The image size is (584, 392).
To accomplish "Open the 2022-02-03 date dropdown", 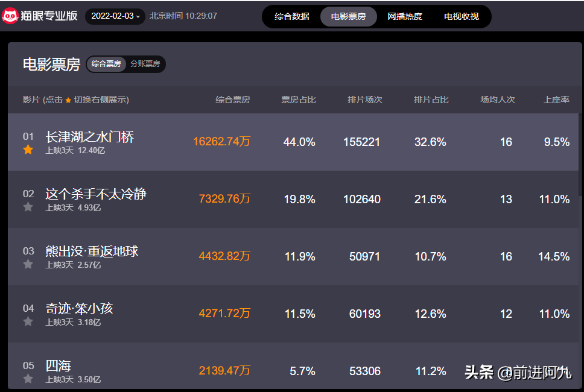I will [x=115, y=16].
